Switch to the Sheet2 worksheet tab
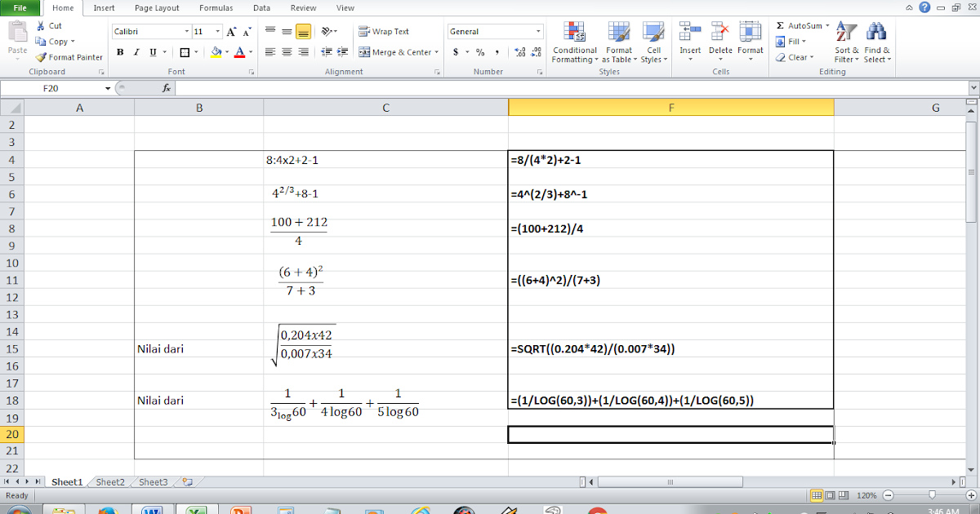The width and height of the screenshot is (980, 514). point(109,481)
